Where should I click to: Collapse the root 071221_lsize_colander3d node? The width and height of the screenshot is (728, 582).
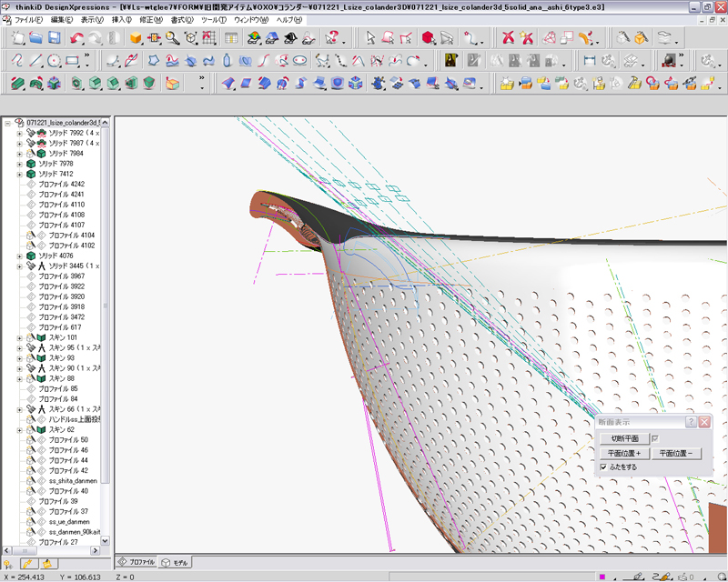tap(7, 123)
